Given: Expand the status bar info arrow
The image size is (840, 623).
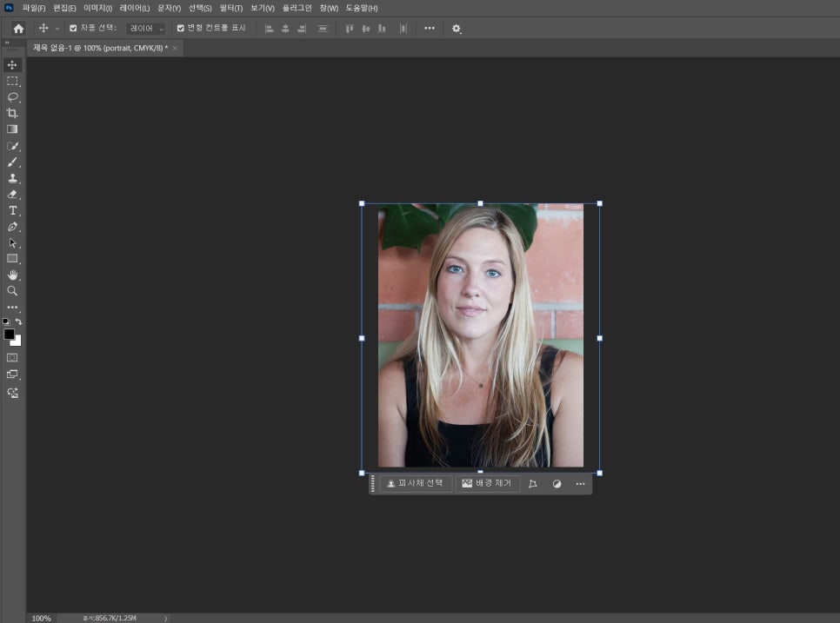Looking at the screenshot, I should point(165,618).
